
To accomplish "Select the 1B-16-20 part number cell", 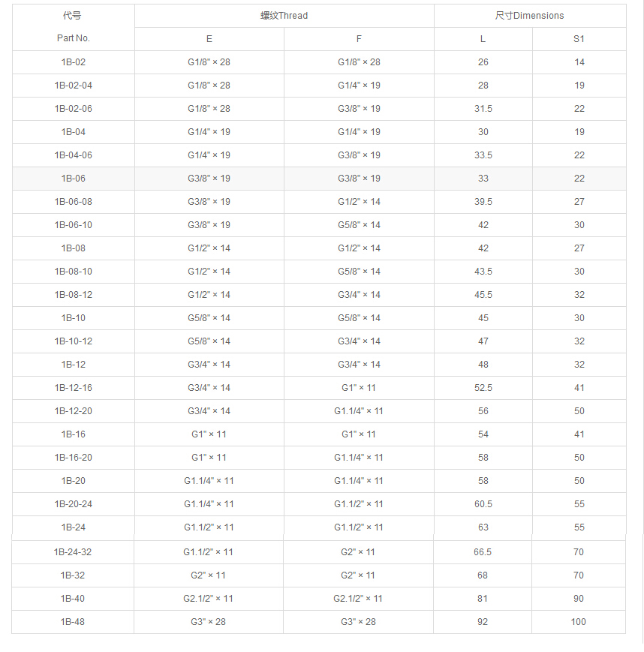I will (x=74, y=458).
